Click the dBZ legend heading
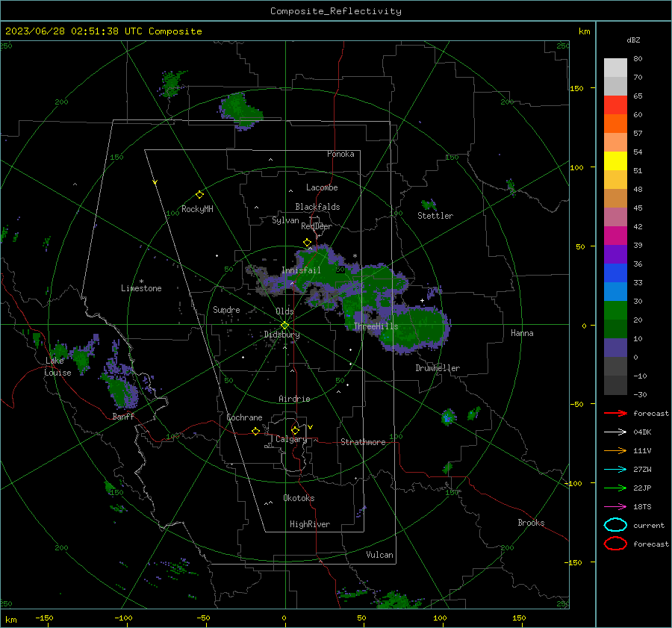 (633, 40)
